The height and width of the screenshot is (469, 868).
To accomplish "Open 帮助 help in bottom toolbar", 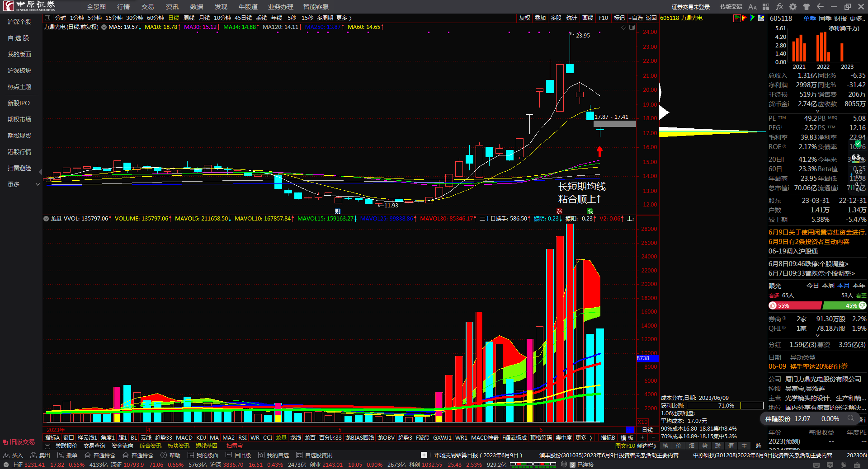I will (x=170, y=455).
